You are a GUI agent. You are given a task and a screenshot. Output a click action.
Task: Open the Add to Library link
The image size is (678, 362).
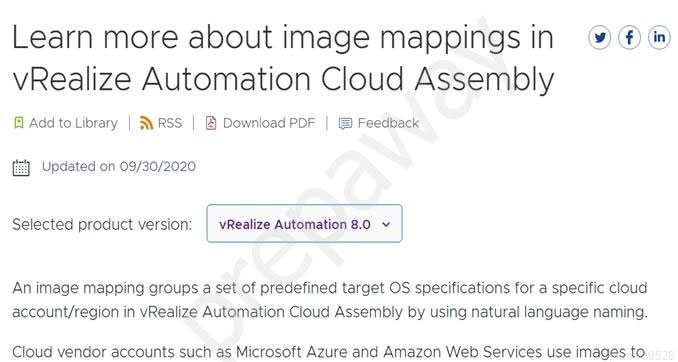[73, 123]
